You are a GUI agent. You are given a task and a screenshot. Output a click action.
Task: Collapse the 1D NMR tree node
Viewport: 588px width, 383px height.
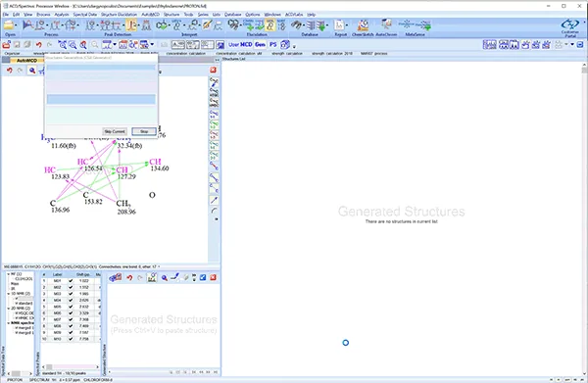(9, 294)
